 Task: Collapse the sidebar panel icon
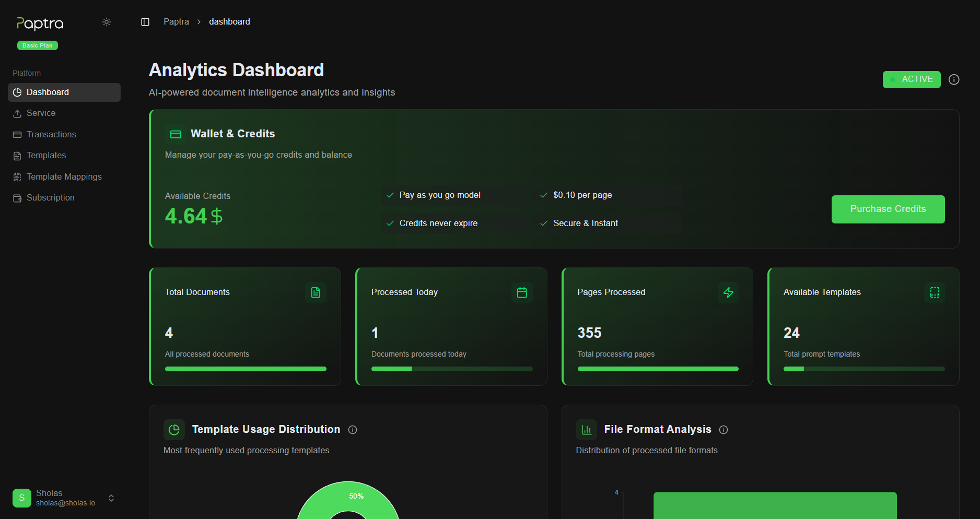(145, 22)
